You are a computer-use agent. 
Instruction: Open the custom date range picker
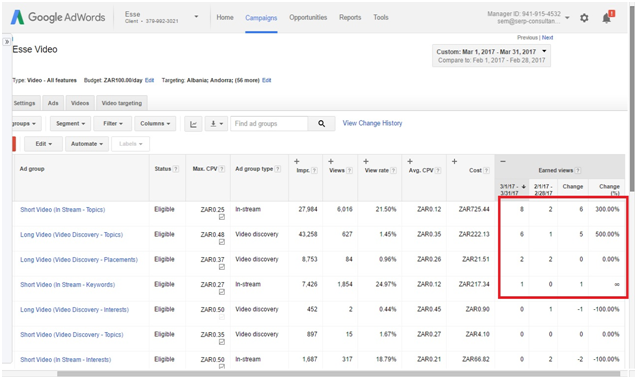point(491,56)
